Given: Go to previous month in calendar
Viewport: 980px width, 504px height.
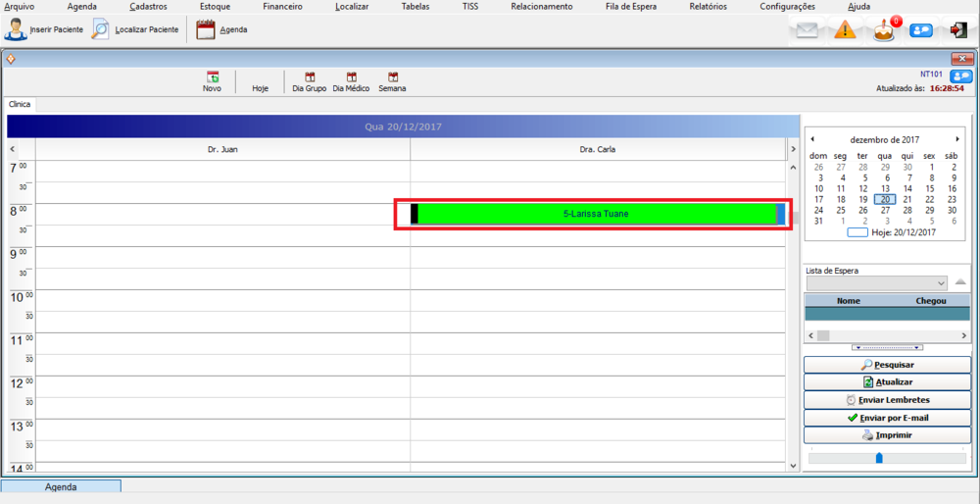Looking at the screenshot, I should [812, 139].
